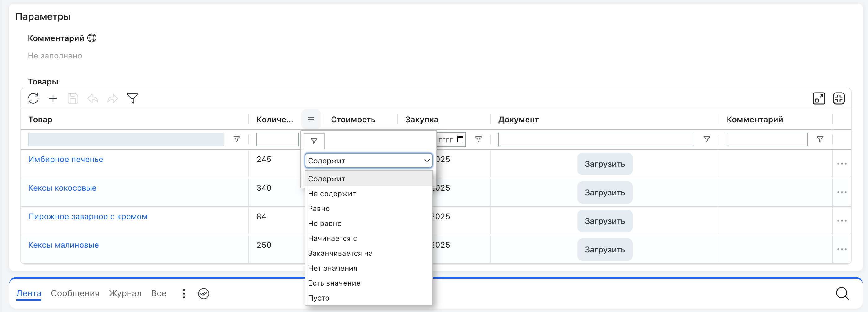Undo last table change

[93, 98]
